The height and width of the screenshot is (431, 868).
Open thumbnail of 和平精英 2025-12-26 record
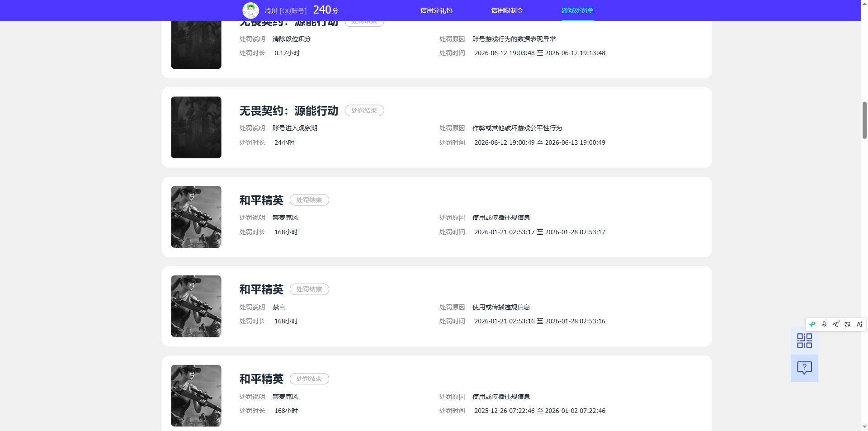click(x=196, y=396)
